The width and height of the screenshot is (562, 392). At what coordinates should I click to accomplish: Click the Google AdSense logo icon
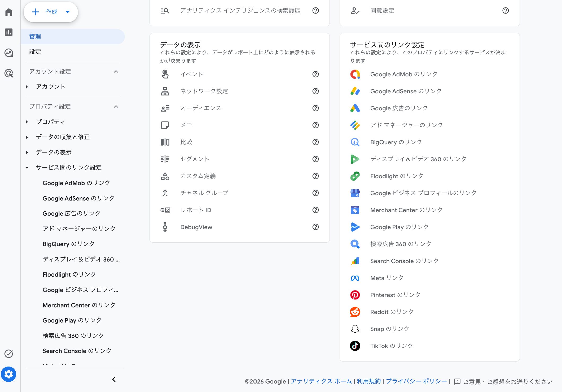(x=355, y=91)
